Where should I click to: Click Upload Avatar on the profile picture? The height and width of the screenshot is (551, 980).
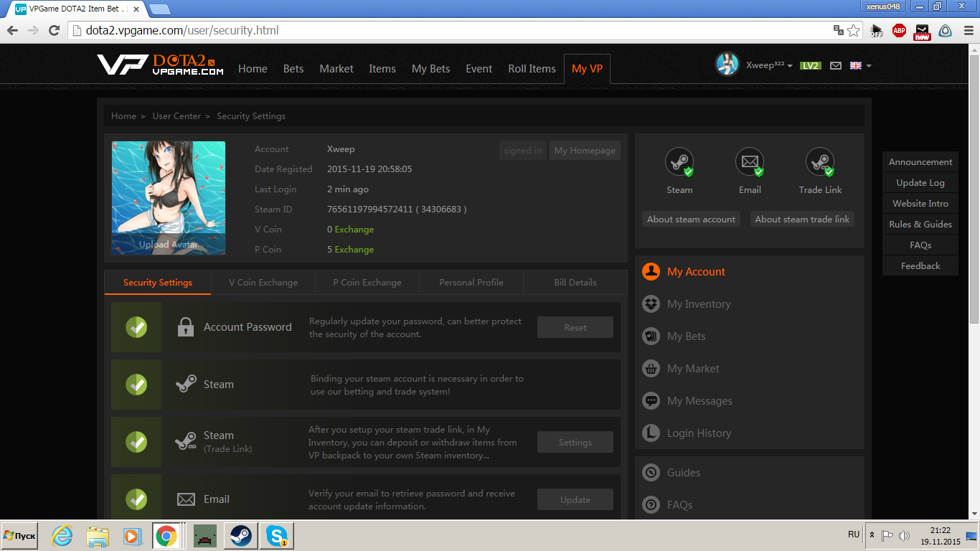169,245
